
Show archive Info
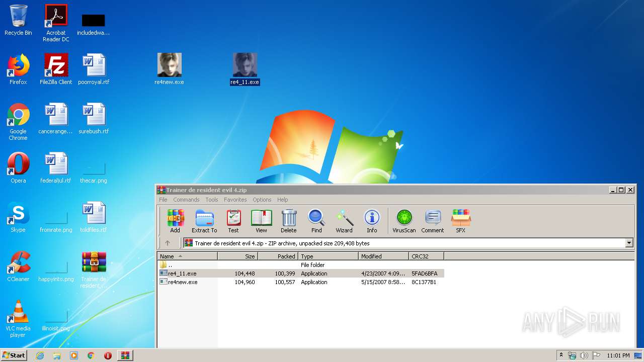(372, 221)
